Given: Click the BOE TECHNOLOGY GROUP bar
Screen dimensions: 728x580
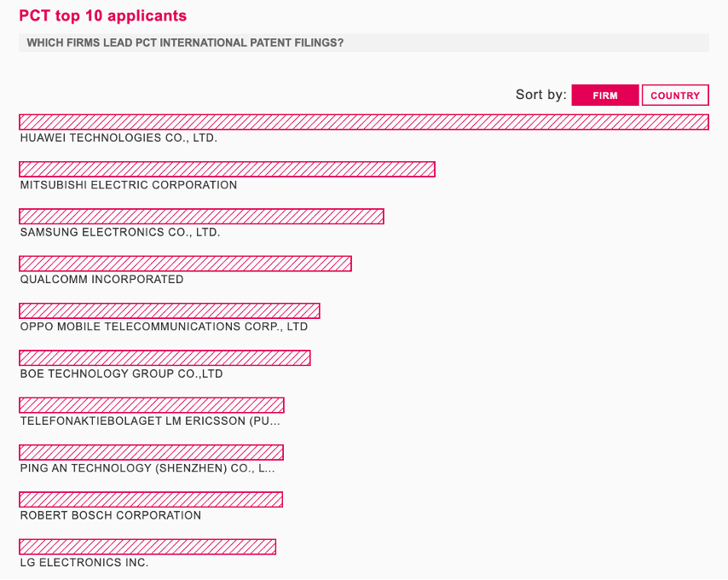Looking at the screenshot, I should pos(164,357).
